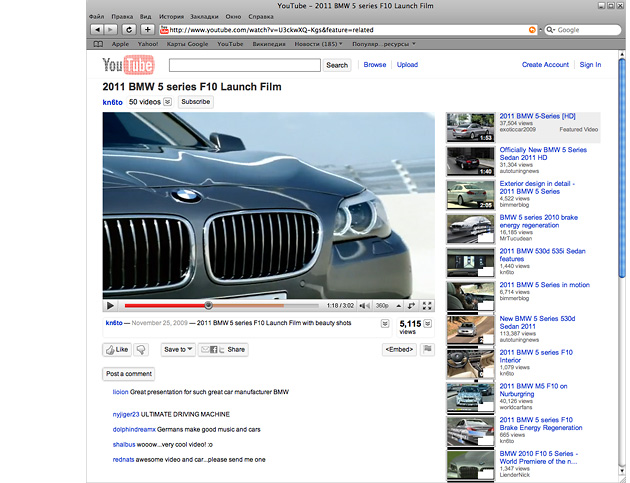630x483 pixels.
Task: Click the Create Account link
Action: click(x=545, y=65)
